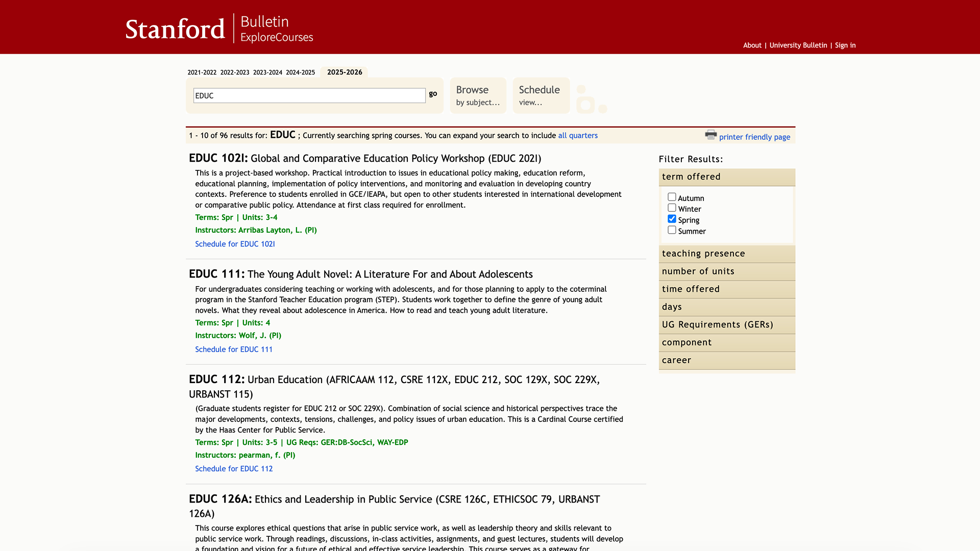The image size is (980, 551).
Task: Follow the all quarters link
Action: tap(578, 136)
